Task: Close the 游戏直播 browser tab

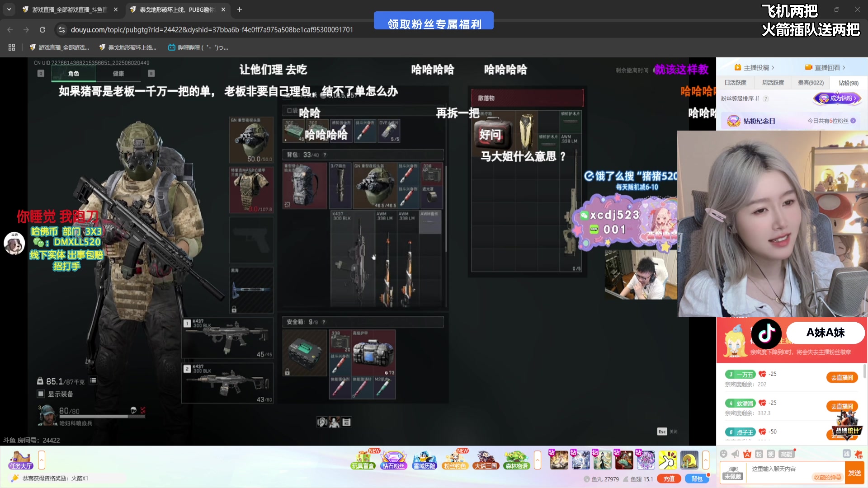Action: [x=116, y=9]
